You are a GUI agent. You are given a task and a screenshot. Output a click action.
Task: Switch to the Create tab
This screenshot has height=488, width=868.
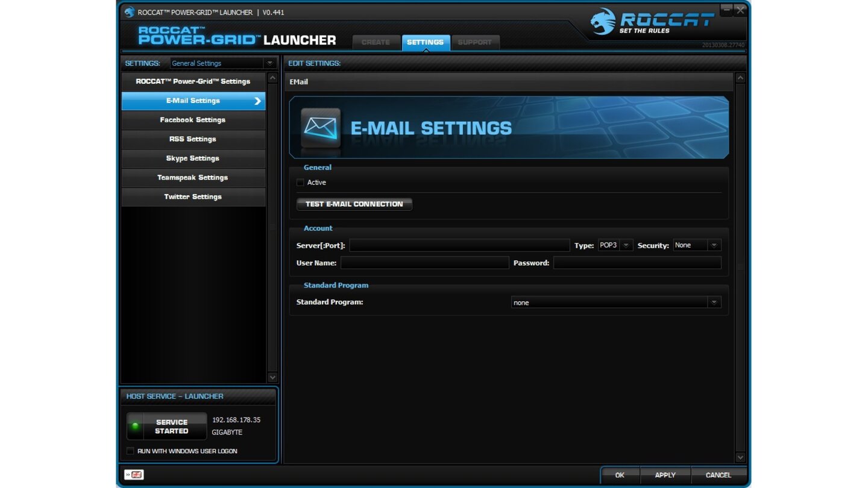pos(376,42)
